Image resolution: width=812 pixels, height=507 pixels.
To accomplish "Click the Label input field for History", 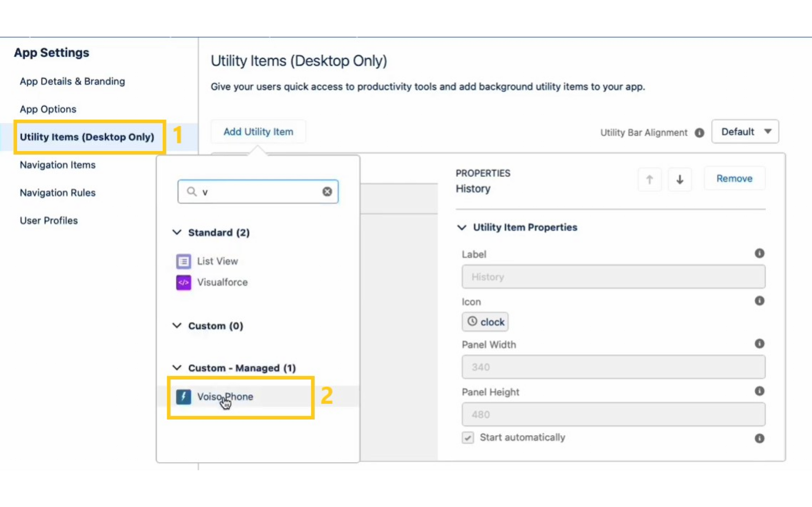I will coord(613,276).
